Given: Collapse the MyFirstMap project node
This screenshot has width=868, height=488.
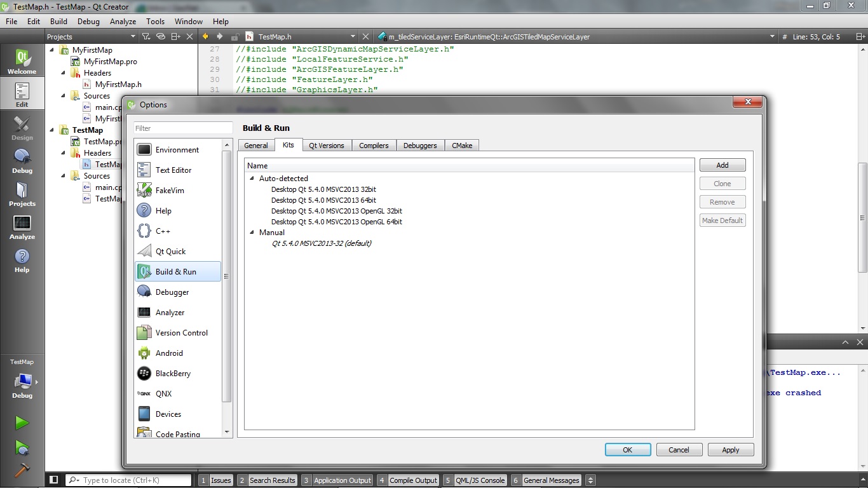Looking at the screenshot, I should pos(51,50).
